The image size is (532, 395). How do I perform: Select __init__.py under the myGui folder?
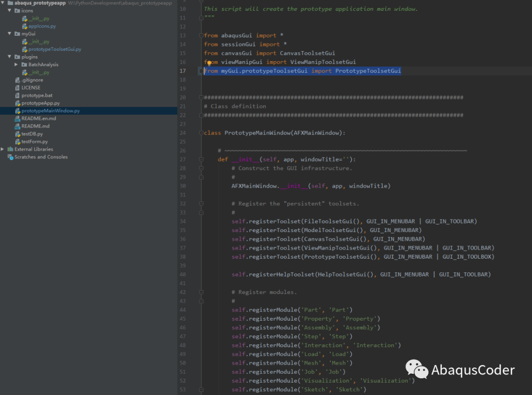39,41
